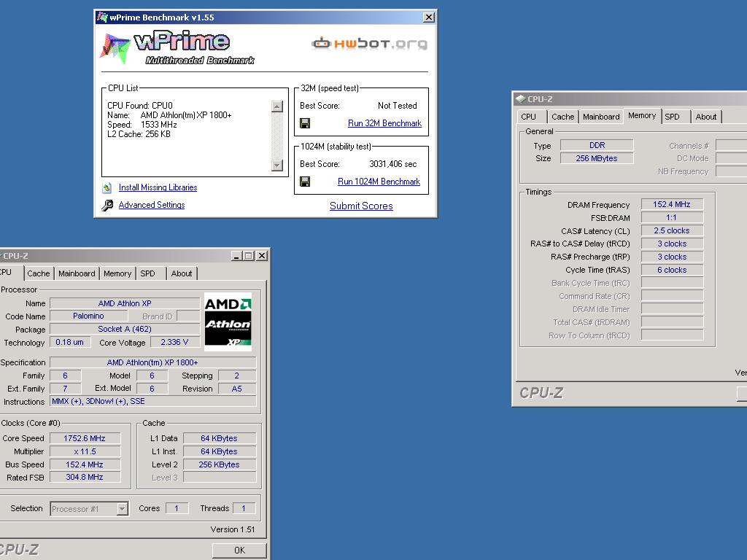Click OK in the CPU-Z window
This screenshot has width=747, height=560.
239,550
